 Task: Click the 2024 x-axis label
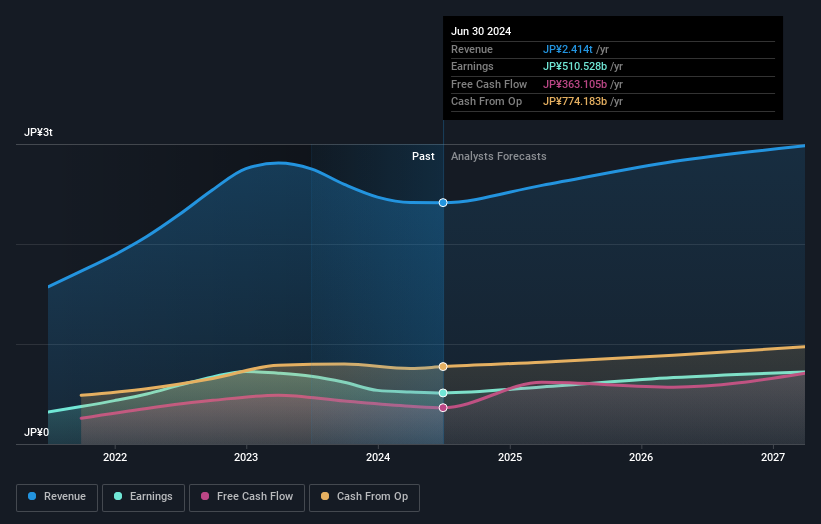378,457
